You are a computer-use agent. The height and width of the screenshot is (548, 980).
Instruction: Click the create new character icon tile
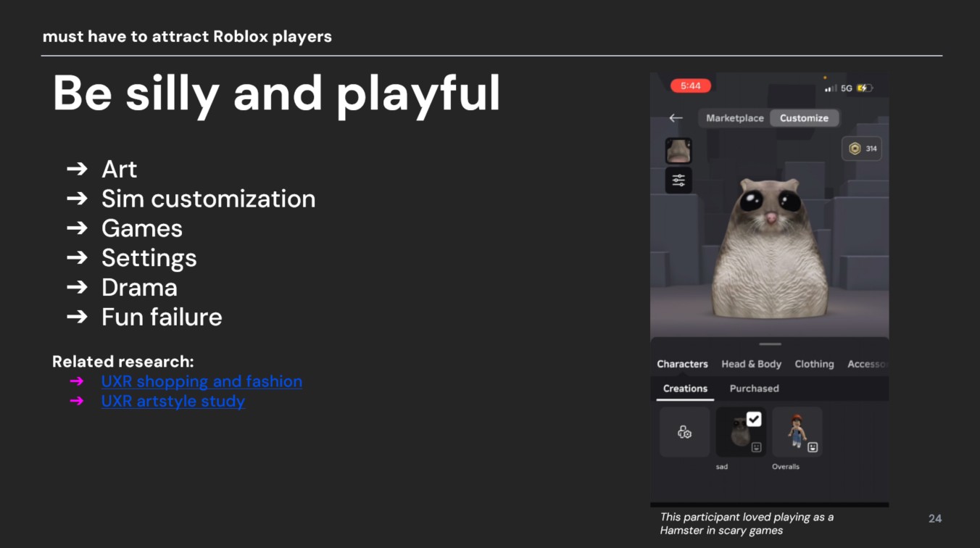coord(684,432)
